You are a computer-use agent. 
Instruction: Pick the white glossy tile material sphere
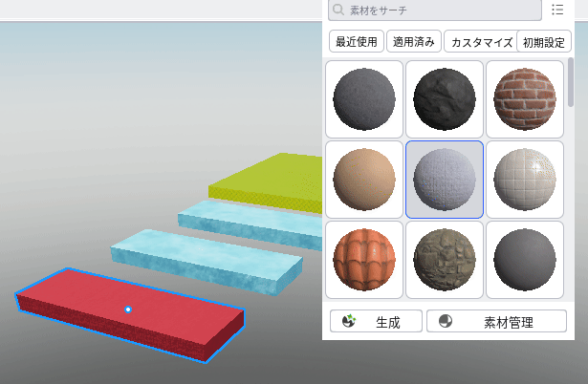525,180
